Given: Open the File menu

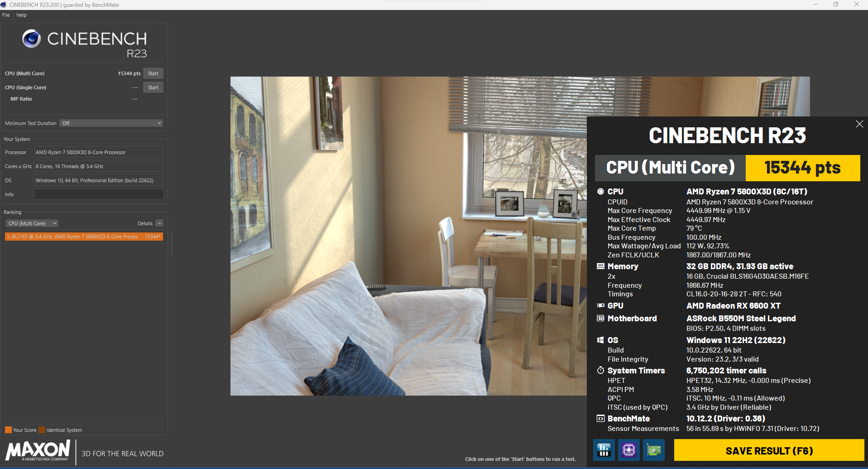Looking at the screenshot, I should pos(6,15).
